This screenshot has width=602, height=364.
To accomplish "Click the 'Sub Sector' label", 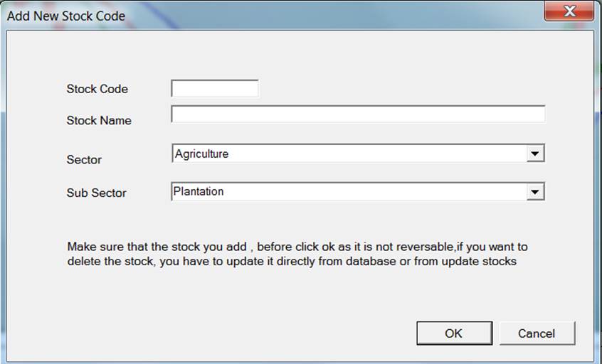I will pos(97,193).
